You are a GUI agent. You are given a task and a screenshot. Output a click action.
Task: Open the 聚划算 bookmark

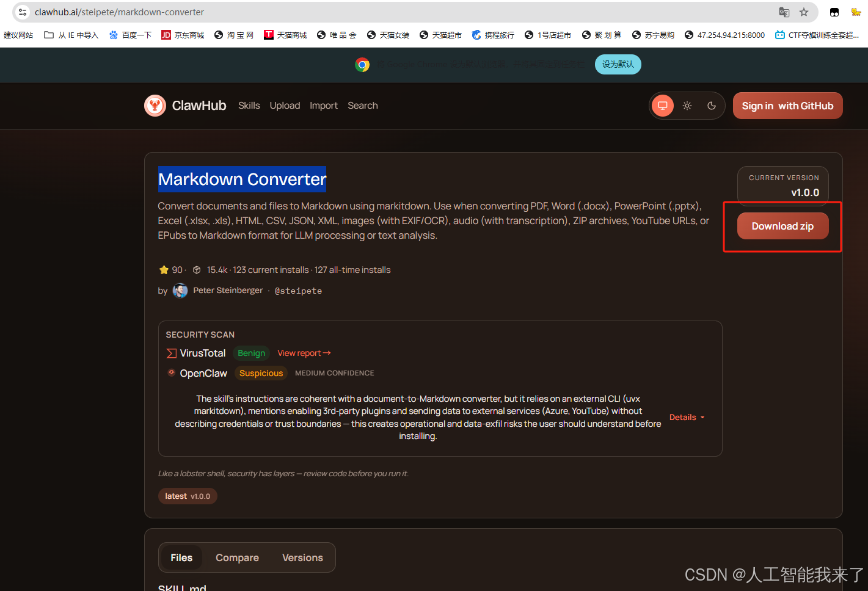coord(602,35)
